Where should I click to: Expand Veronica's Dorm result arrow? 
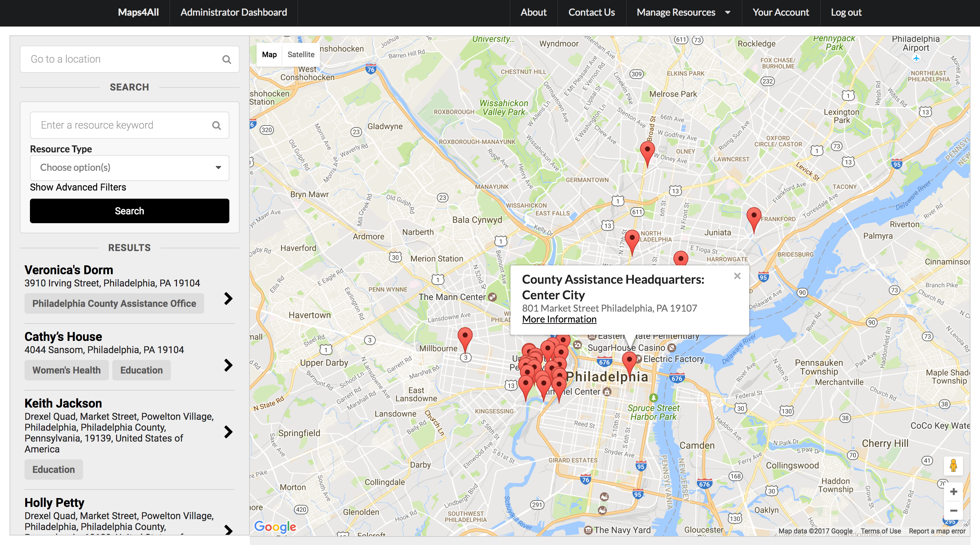click(228, 299)
